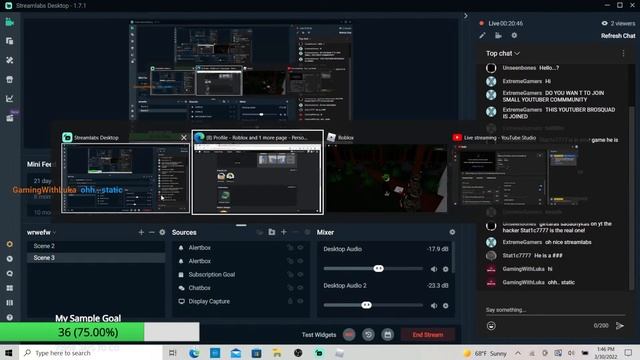Open the Themes icon in left sidebar
Screen dimensions: 640x360
point(9,60)
